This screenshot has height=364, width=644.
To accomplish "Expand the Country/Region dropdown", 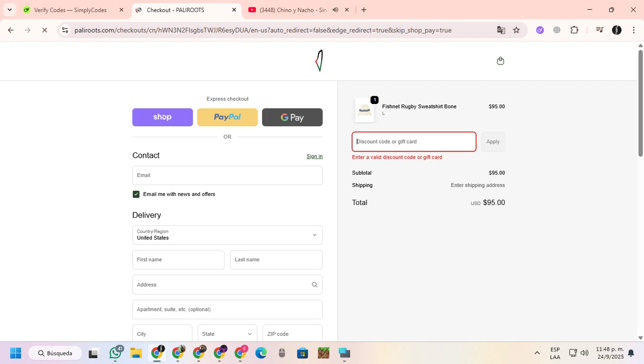I will (228, 235).
